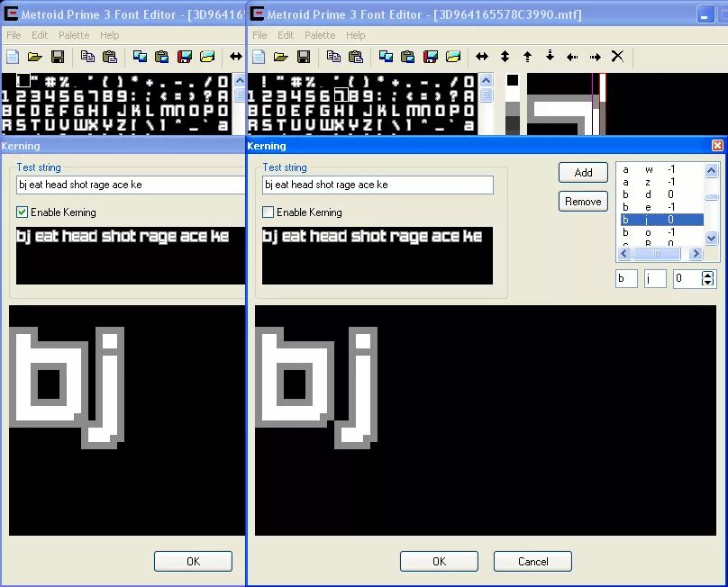Click vertical flip double-arrow icon, right window
728x587 pixels.
(x=505, y=57)
